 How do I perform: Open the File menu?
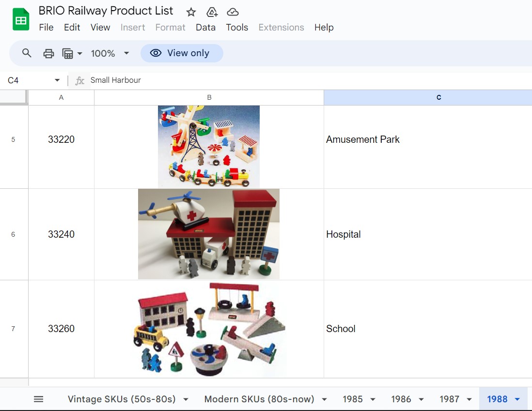coord(46,28)
